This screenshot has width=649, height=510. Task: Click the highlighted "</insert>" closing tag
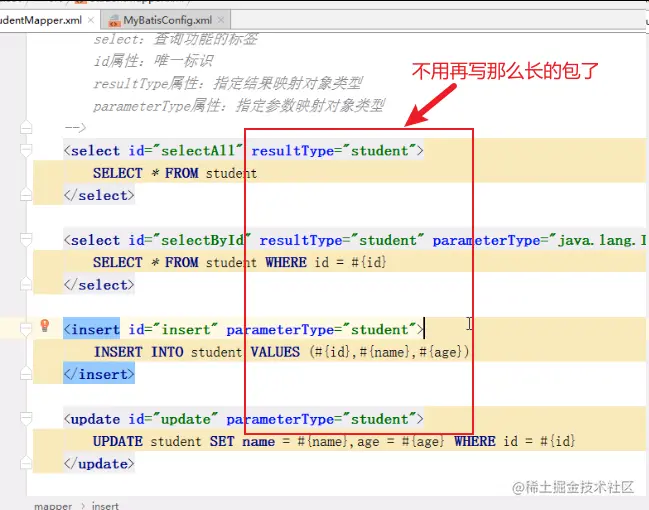(x=99, y=374)
